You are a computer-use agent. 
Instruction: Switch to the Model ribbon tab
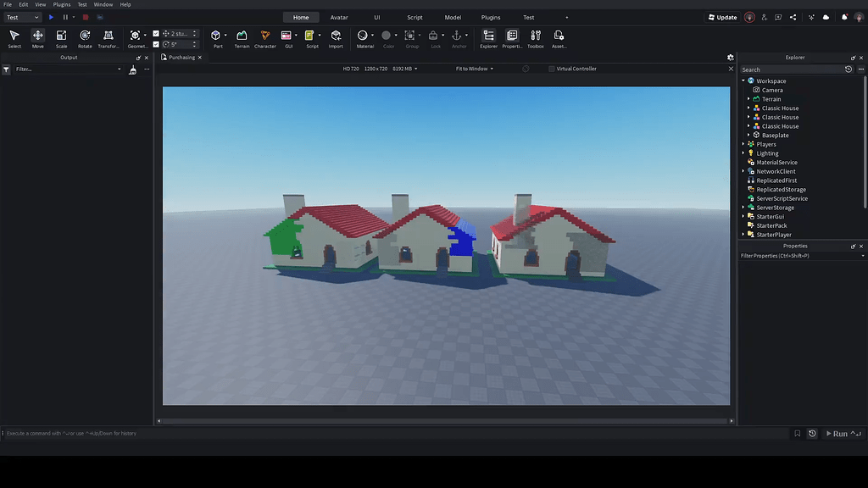click(x=453, y=17)
